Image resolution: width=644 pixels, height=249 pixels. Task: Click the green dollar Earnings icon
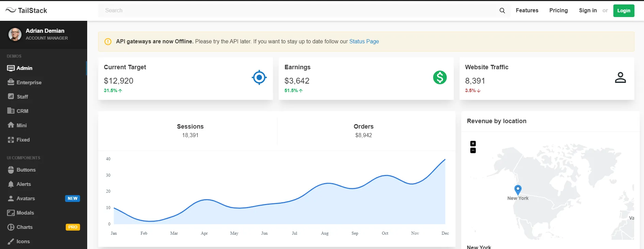click(440, 78)
